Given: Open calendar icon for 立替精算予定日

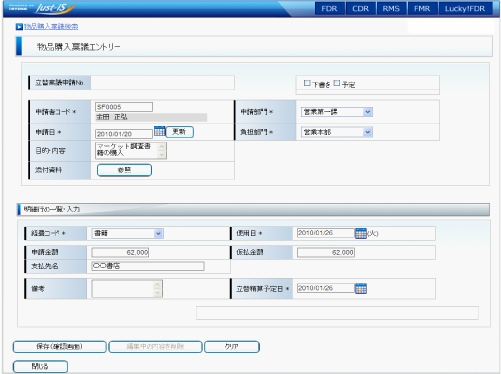Looking at the screenshot, I should 361,288.
